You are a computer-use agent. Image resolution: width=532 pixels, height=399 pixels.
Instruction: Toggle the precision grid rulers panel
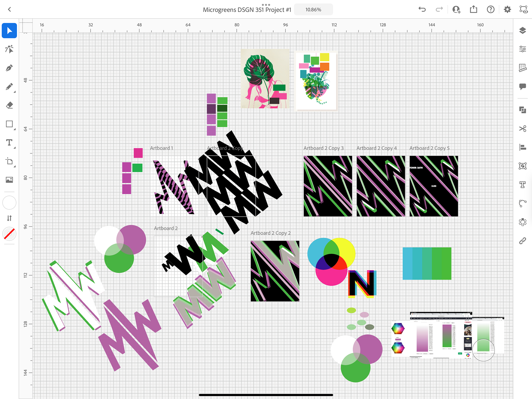pos(522,68)
